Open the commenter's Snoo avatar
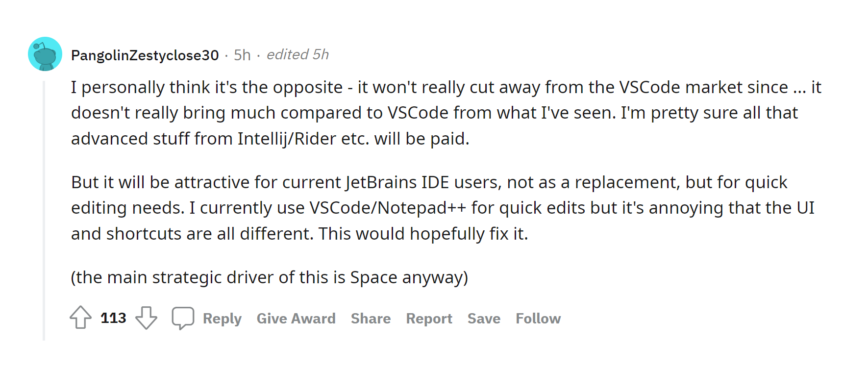The width and height of the screenshot is (868, 370). [x=45, y=54]
